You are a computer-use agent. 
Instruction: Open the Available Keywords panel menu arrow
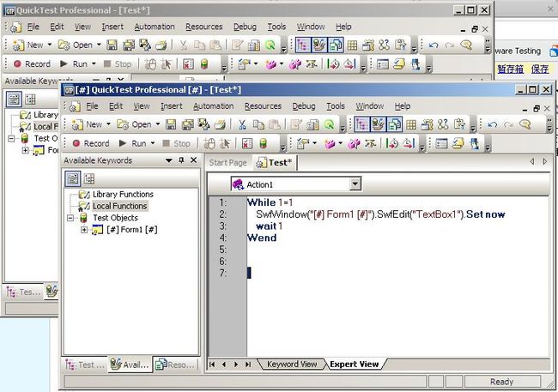[x=169, y=160]
